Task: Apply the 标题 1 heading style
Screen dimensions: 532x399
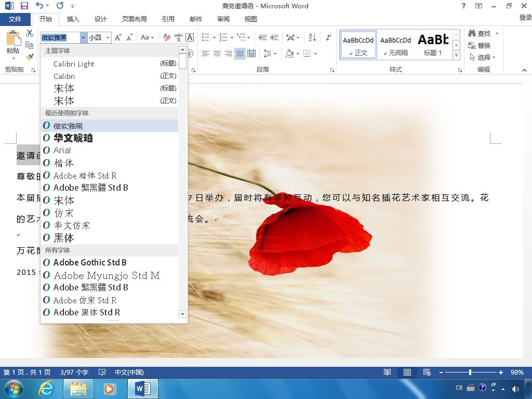Action: tap(433, 44)
